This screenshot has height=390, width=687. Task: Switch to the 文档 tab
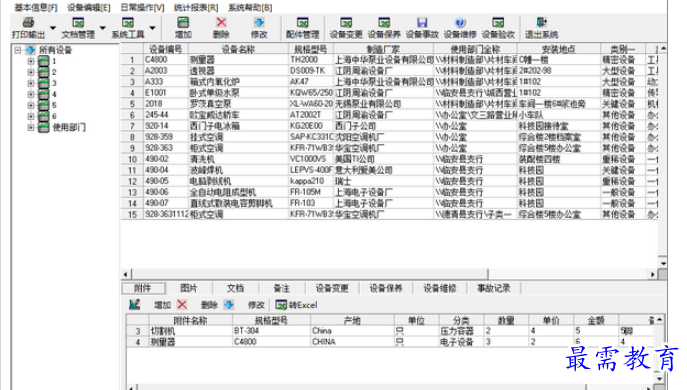(x=235, y=288)
